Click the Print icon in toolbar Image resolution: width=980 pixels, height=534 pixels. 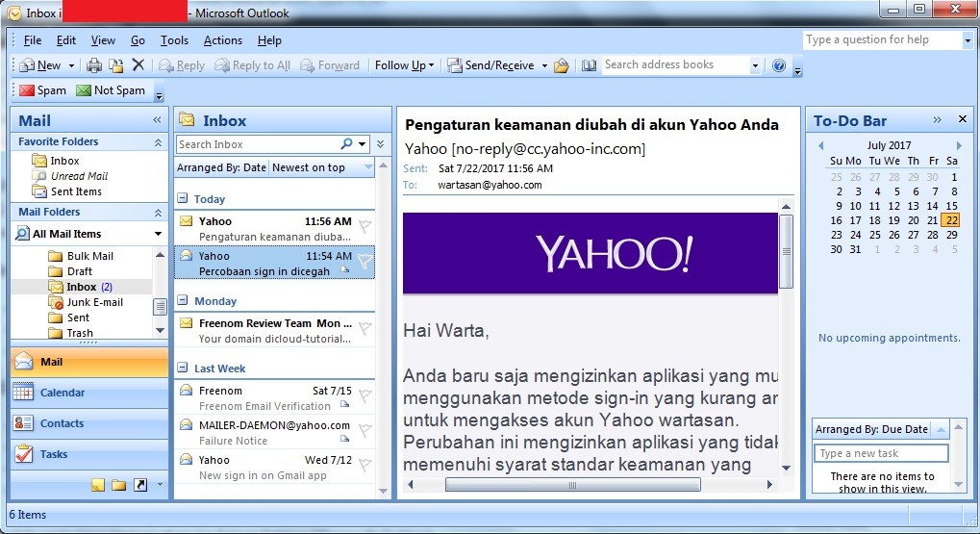point(94,65)
